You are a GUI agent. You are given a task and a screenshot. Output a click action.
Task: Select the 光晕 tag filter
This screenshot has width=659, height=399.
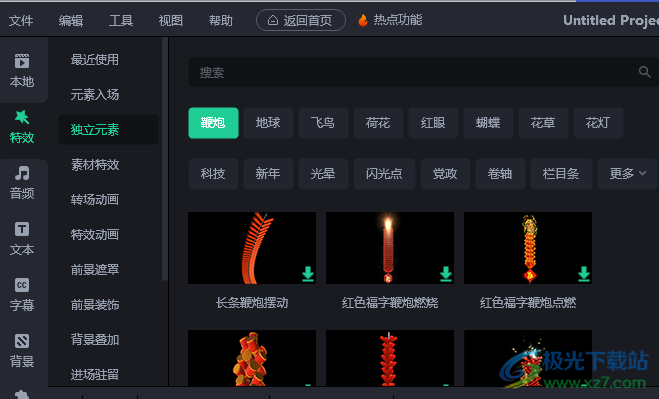[x=323, y=174]
